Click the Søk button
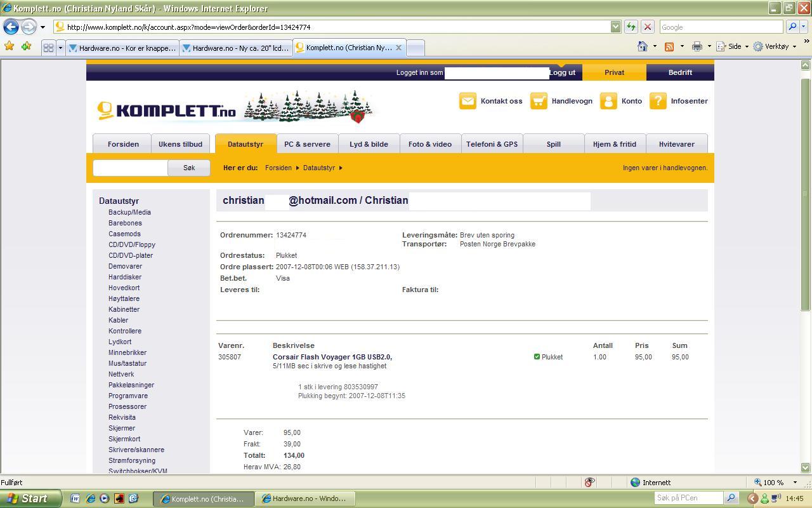Image resolution: width=812 pixels, height=508 pixels. 189,168
